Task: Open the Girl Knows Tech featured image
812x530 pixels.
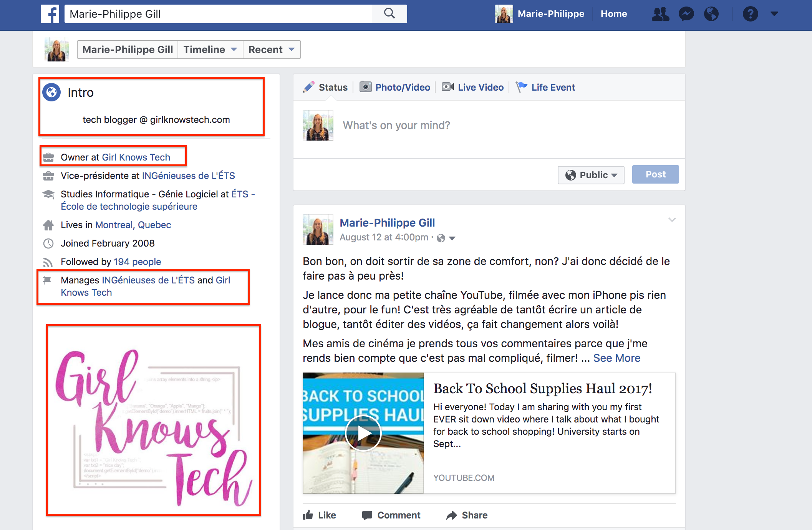Action: click(154, 420)
